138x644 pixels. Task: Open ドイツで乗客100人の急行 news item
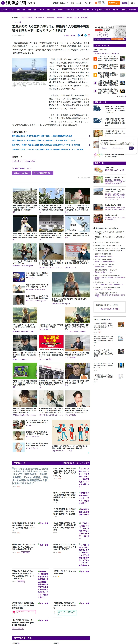(x=65, y=512)
